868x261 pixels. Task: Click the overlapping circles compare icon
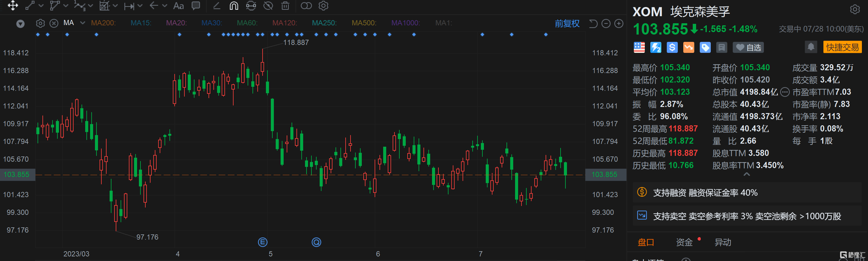pyautogui.click(x=306, y=6)
